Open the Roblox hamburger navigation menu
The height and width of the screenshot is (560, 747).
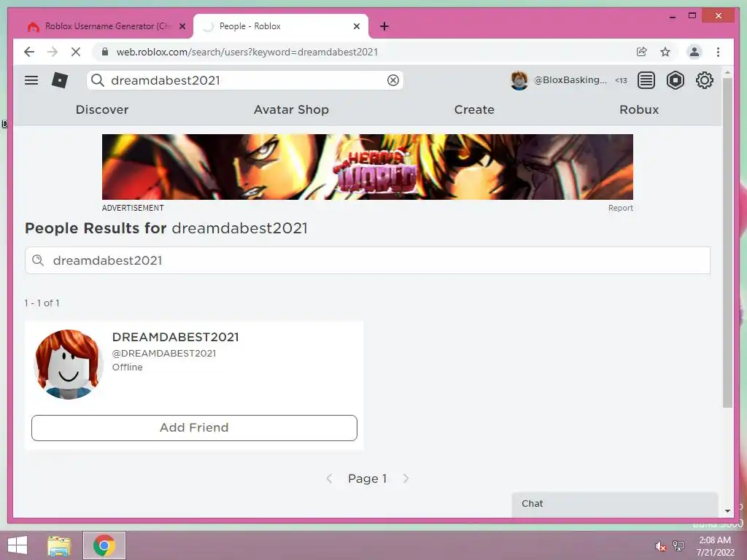pyautogui.click(x=31, y=80)
